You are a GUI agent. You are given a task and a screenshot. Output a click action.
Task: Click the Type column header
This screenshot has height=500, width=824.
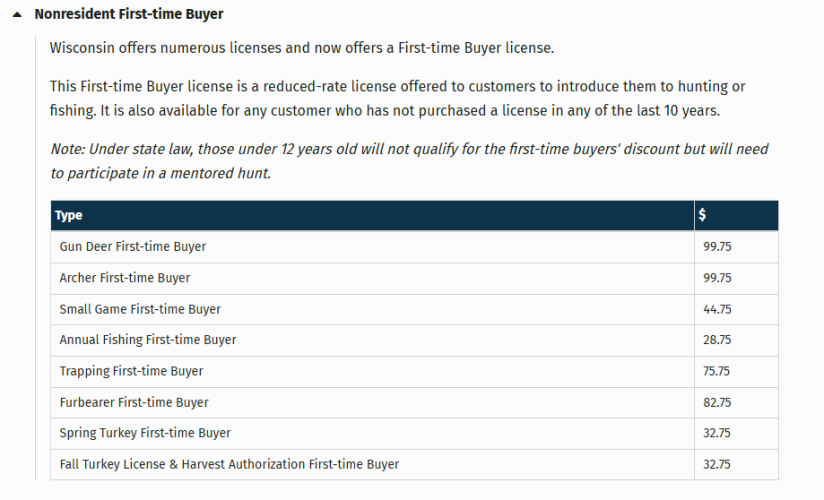(x=69, y=216)
